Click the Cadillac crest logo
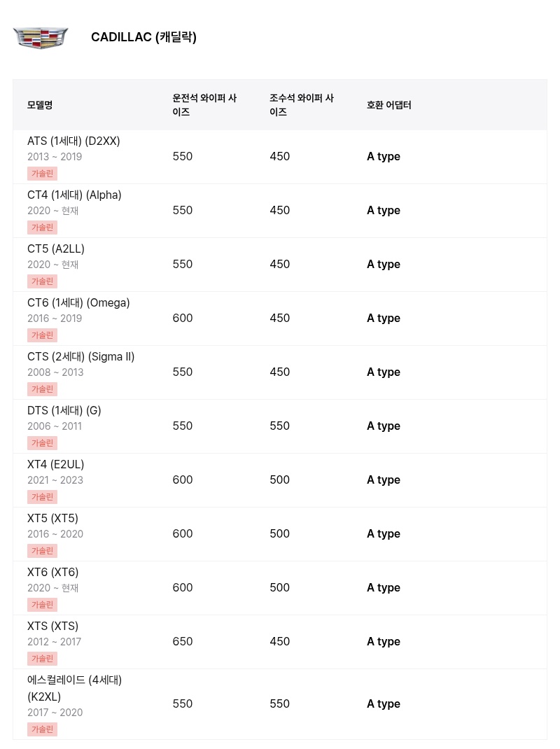This screenshot has width=560, height=749. tap(41, 38)
